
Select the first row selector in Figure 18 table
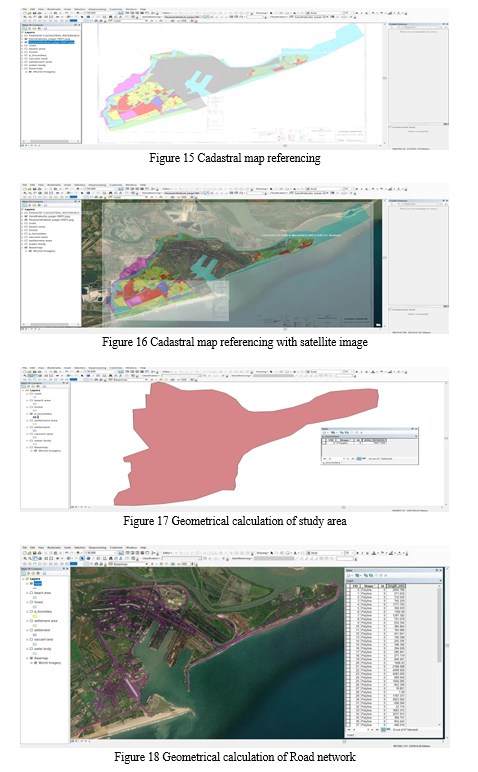point(348,590)
